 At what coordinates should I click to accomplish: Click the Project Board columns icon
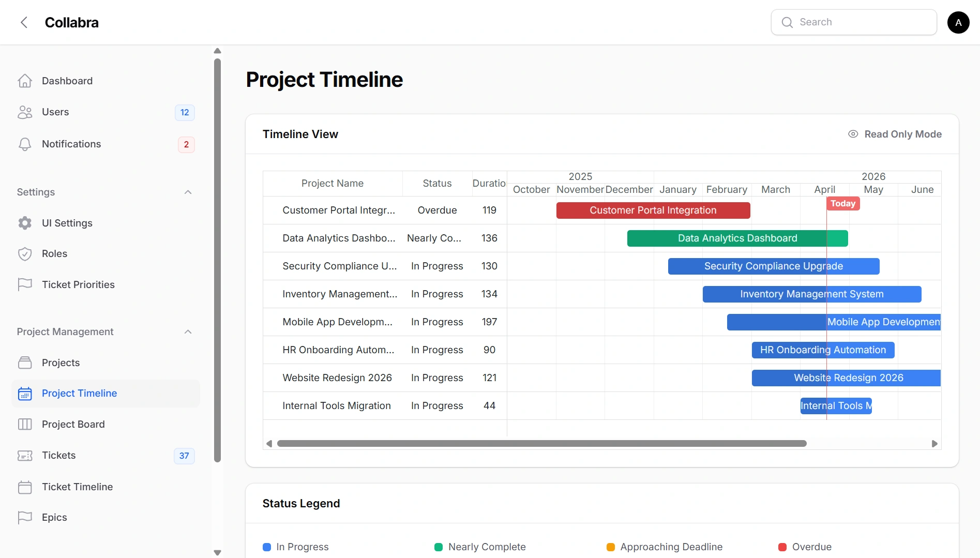25,425
